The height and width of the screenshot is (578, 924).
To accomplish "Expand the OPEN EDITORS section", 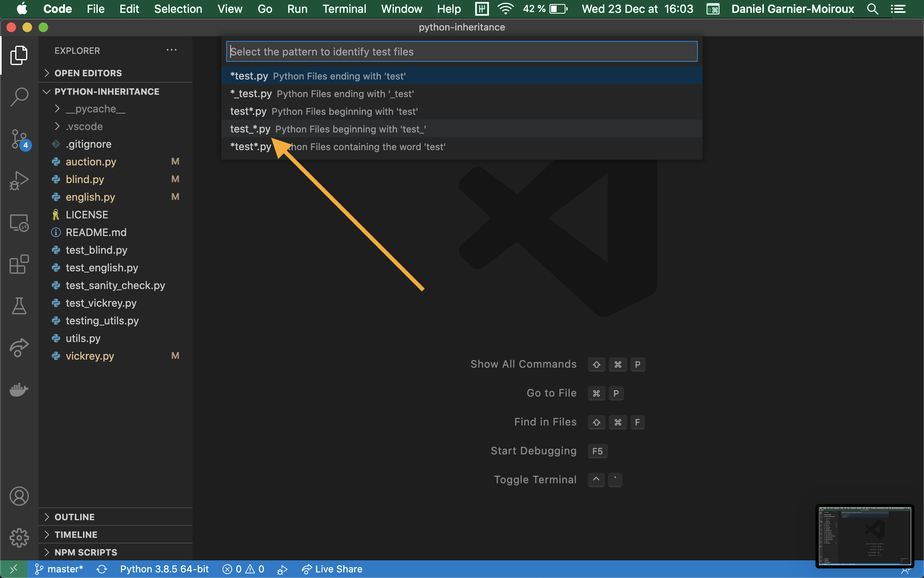I will click(x=88, y=73).
